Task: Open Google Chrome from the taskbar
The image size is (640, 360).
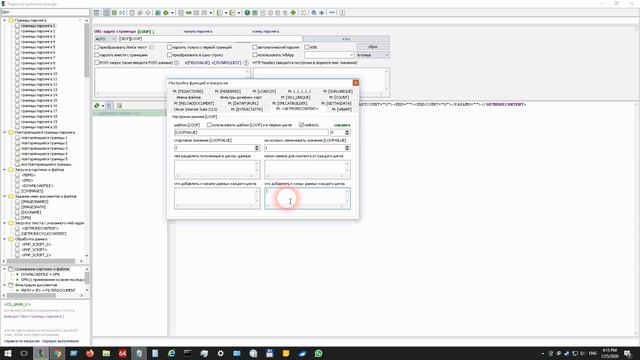Action: click(x=58, y=353)
